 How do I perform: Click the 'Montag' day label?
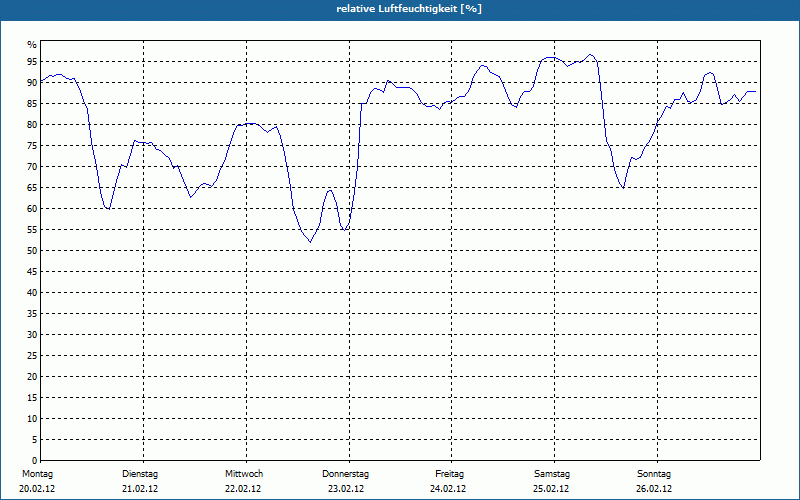pos(37,474)
